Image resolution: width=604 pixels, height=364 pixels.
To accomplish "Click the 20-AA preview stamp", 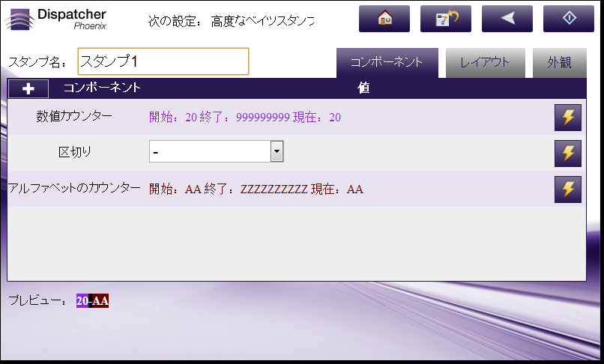I will (x=92, y=300).
